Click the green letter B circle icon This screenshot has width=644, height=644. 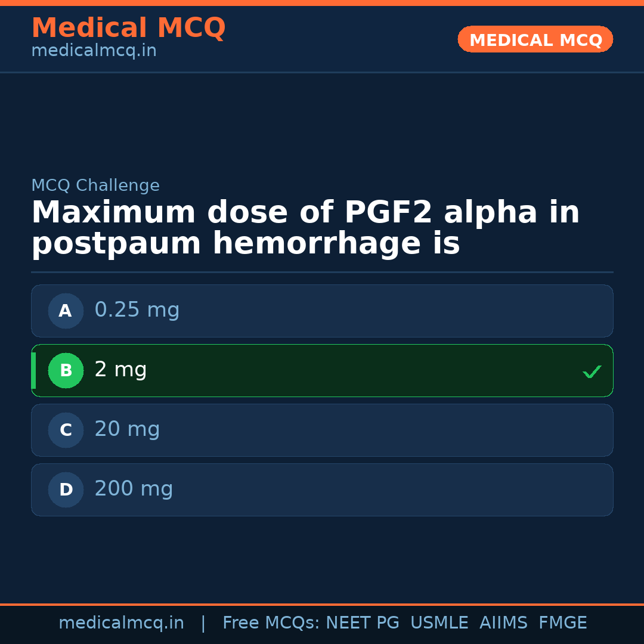(66, 370)
